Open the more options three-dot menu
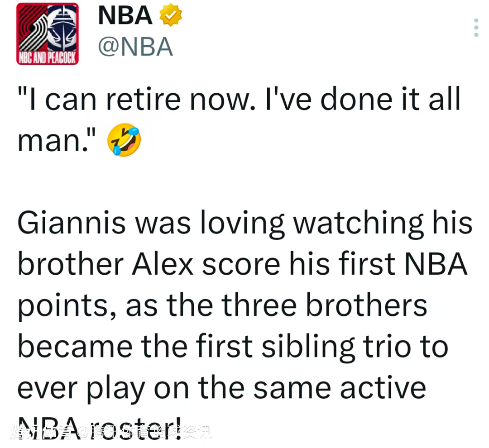This screenshot has width=489, height=448. (476, 28)
